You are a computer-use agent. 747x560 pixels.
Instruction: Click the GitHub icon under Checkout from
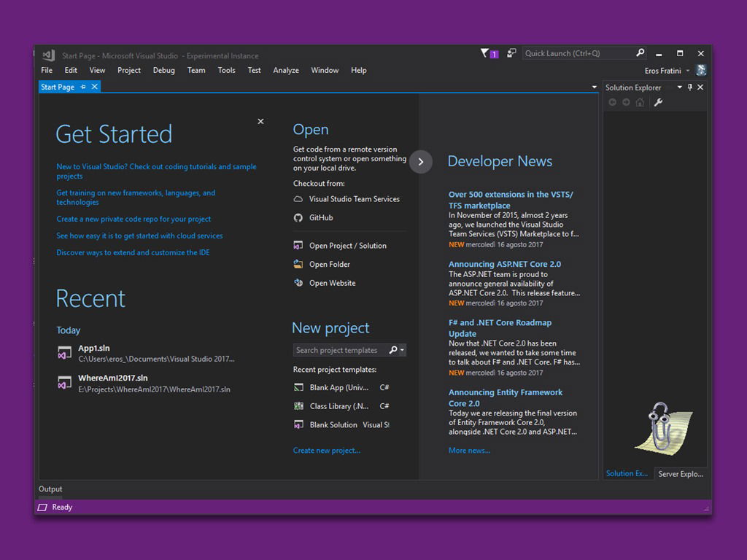[298, 217]
